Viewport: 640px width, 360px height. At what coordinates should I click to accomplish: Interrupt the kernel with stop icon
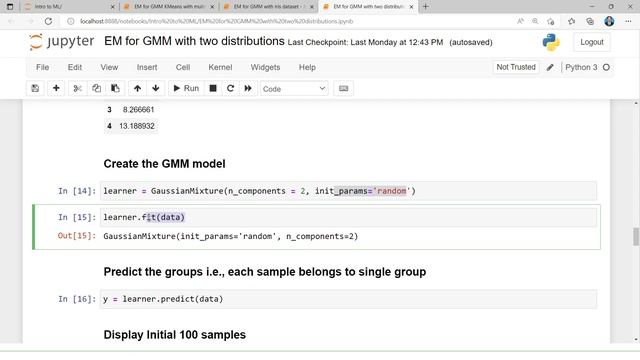[x=213, y=89]
